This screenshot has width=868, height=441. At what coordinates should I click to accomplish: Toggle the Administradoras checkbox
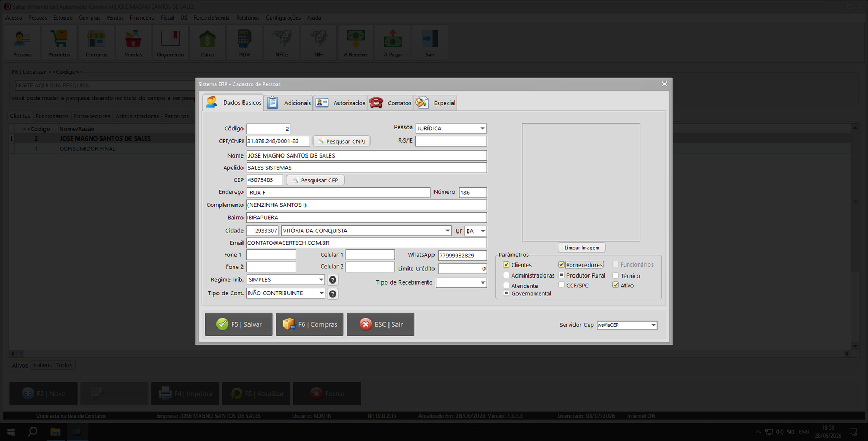pyautogui.click(x=506, y=275)
